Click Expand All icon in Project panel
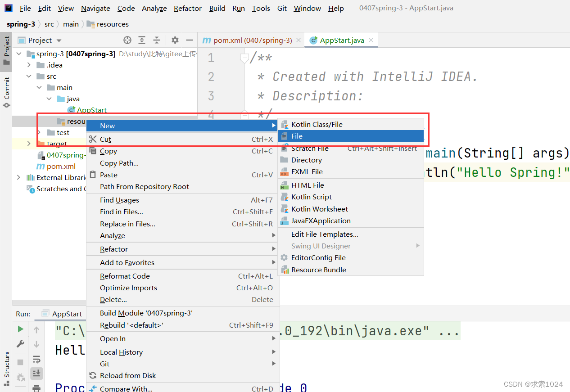The height and width of the screenshot is (392, 570). point(142,40)
